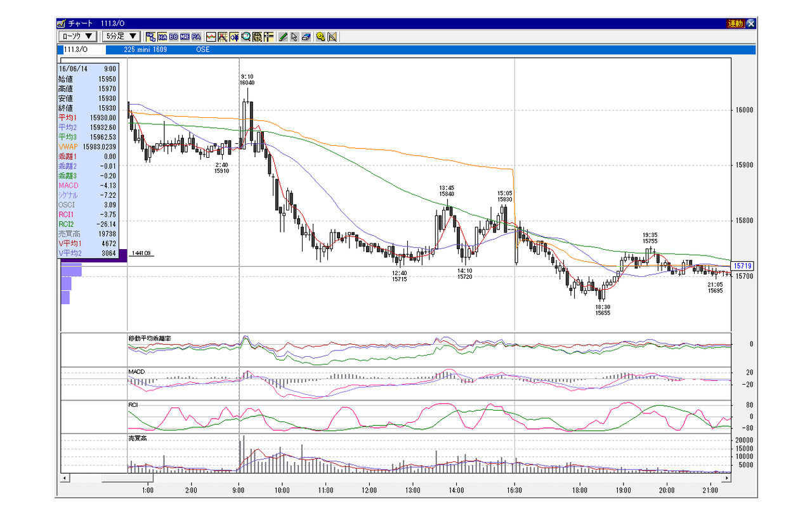Click the 111.3/O symbol field

pos(81,49)
